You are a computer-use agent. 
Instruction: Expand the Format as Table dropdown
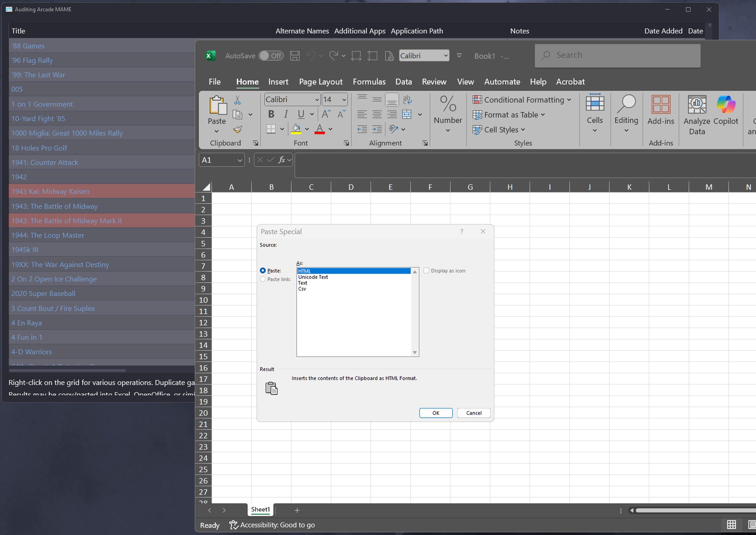(x=543, y=115)
